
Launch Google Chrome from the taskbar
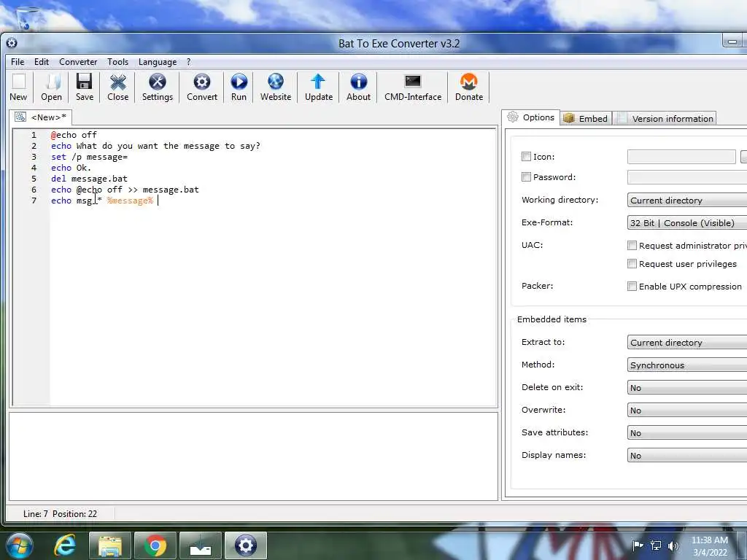coord(155,545)
